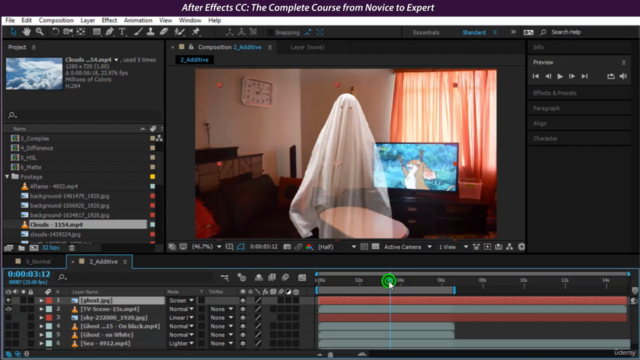
Task: Show the sky-232000_1920.jpg layer via eye switch
Action: [x=8, y=318]
